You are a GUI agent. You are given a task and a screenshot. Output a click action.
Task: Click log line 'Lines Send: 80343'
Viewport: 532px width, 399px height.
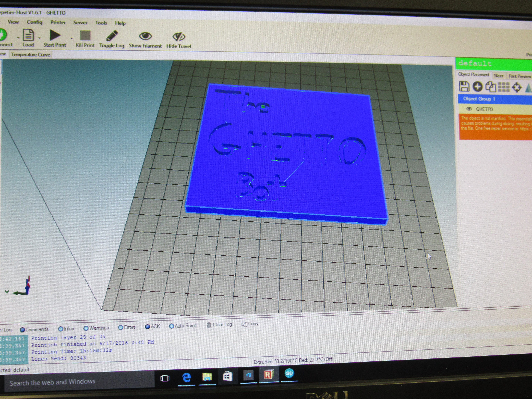[x=58, y=358]
